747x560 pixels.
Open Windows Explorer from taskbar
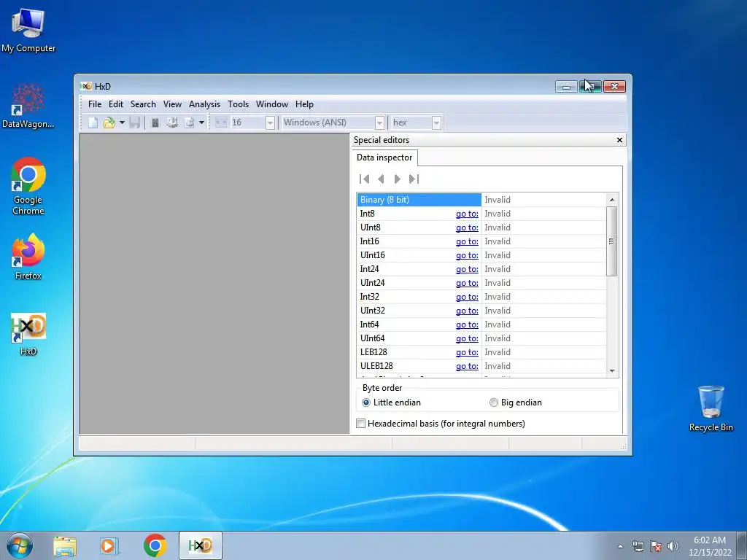(x=65, y=545)
